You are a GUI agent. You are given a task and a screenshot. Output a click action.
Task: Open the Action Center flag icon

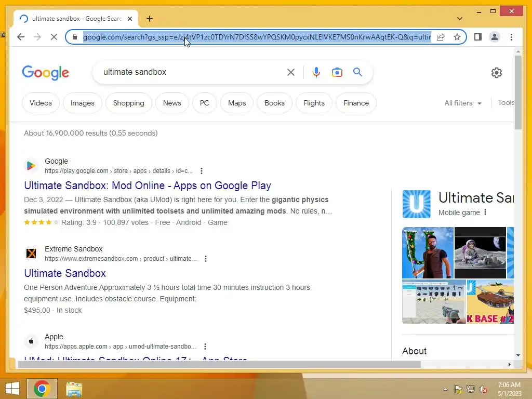click(x=458, y=389)
